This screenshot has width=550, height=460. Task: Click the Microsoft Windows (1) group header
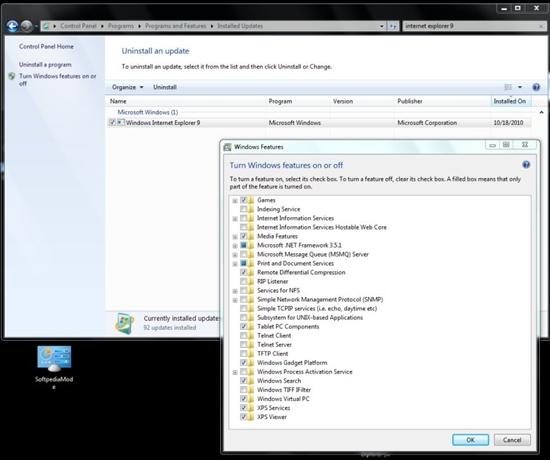click(148, 112)
